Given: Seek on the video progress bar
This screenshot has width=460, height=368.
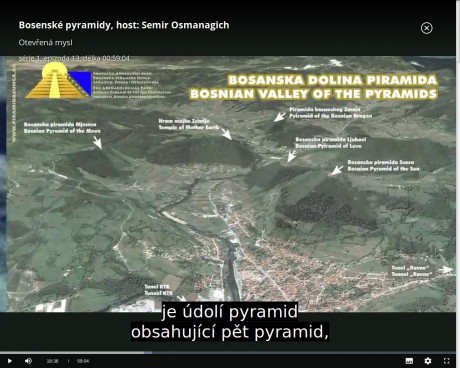Looking at the screenshot, I should point(228,353).
